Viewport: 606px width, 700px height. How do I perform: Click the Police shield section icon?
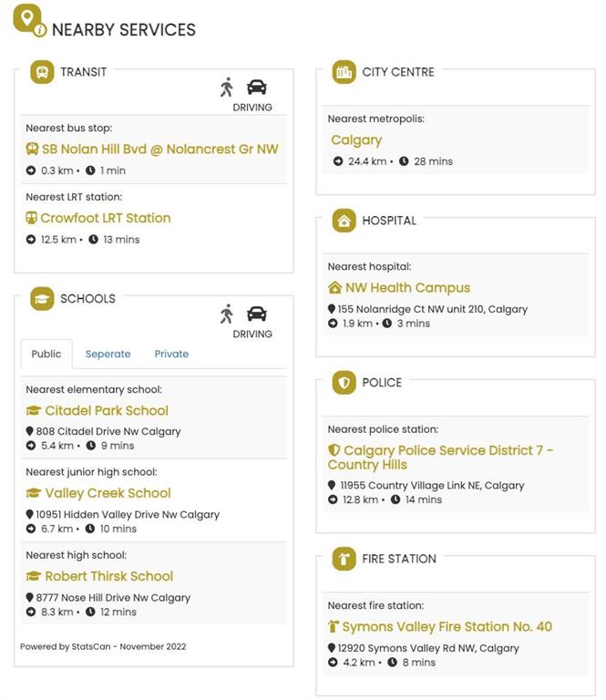[344, 383]
